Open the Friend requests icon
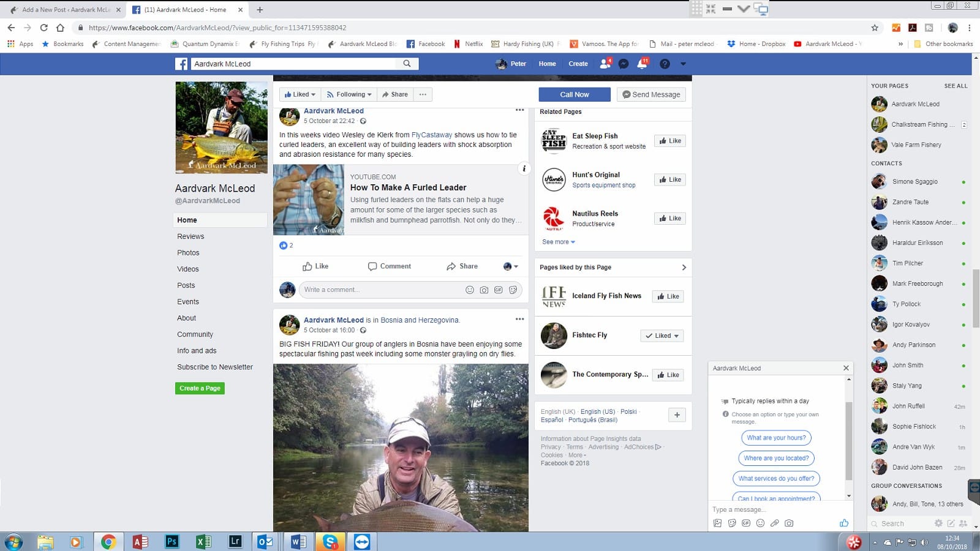Screen dimensions: 980x551 (605, 64)
